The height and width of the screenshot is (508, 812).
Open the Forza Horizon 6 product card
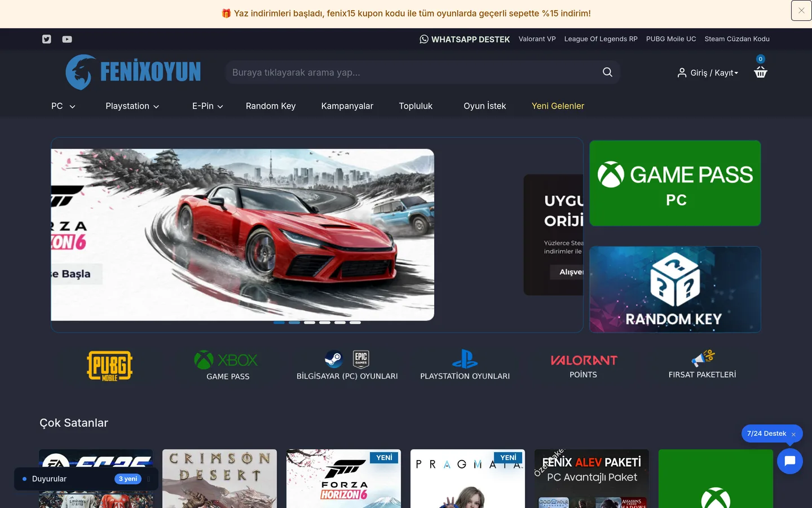point(343,479)
